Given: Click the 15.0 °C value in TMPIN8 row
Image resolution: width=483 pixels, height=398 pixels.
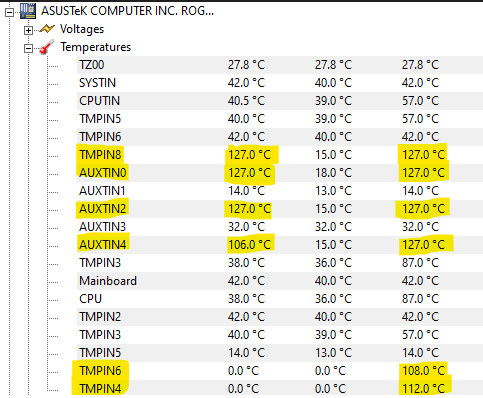Looking at the screenshot, I should point(333,155).
